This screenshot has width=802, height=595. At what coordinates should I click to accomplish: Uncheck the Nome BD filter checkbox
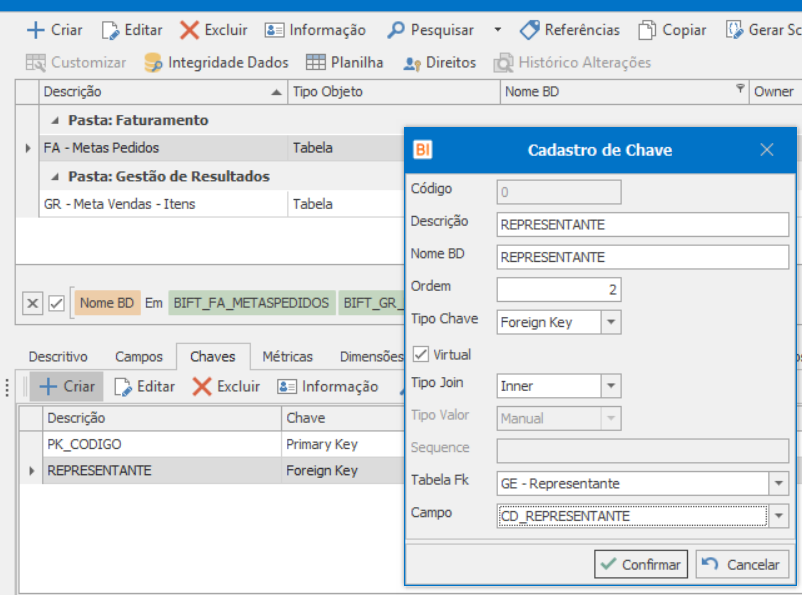coord(57,303)
